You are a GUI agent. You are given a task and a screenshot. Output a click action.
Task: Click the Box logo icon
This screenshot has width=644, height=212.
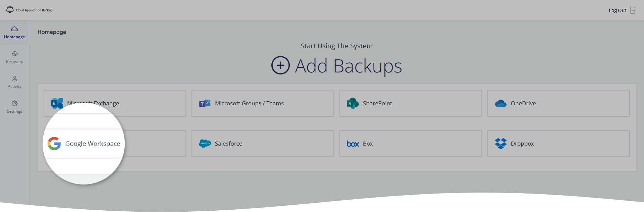pos(353,144)
